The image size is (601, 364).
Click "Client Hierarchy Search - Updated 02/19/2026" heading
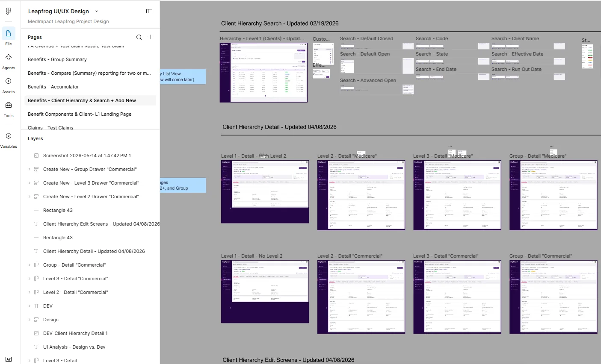click(x=280, y=23)
